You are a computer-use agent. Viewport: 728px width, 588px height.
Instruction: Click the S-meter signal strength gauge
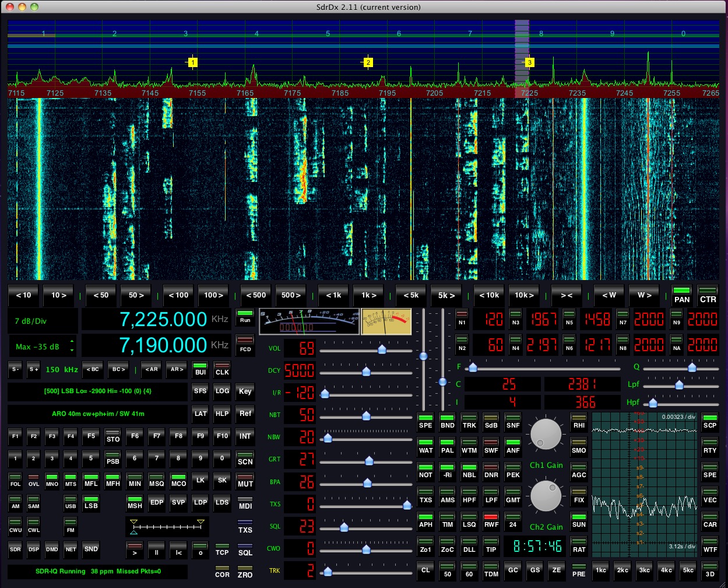click(309, 321)
